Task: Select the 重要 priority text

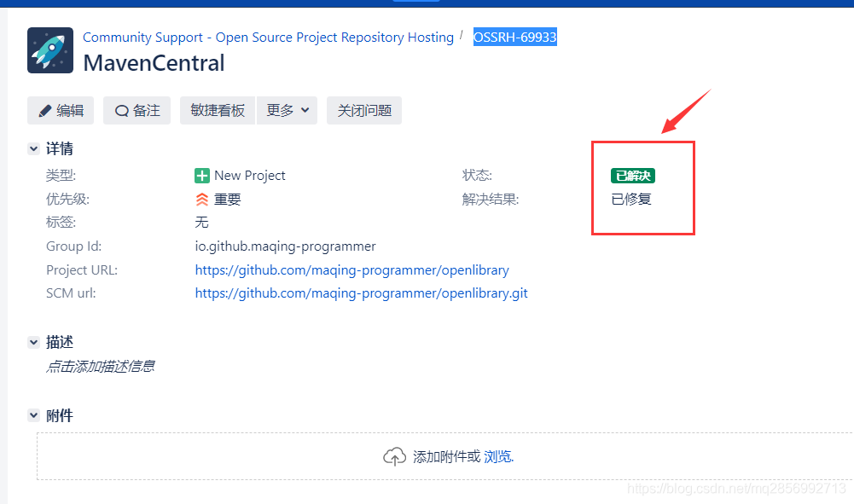Action: [227, 200]
